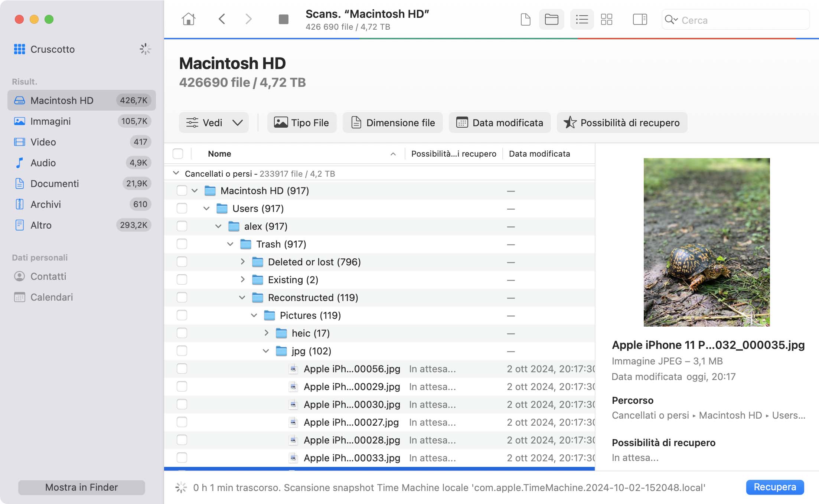Select the Apple iPh...00030.jpg row
819x504 pixels.
(x=379, y=405)
